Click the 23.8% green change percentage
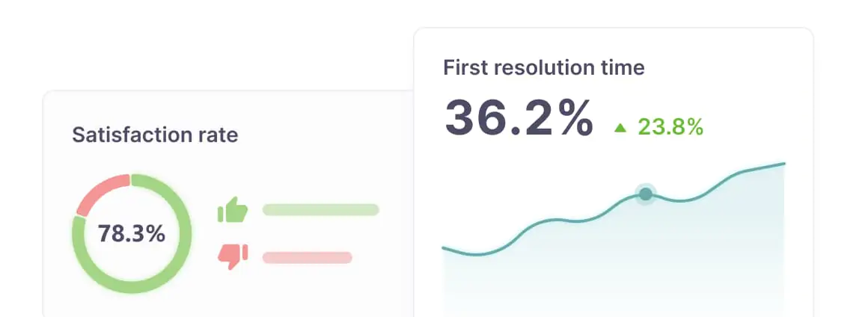The image size is (868, 317). (x=670, y=127)
